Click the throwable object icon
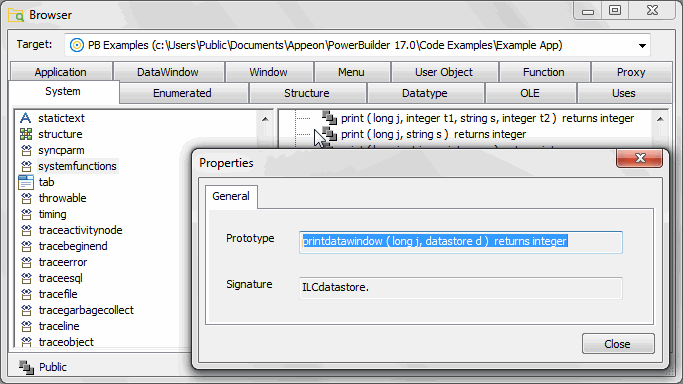The image size is (683, 384). [x=26, y=198]
